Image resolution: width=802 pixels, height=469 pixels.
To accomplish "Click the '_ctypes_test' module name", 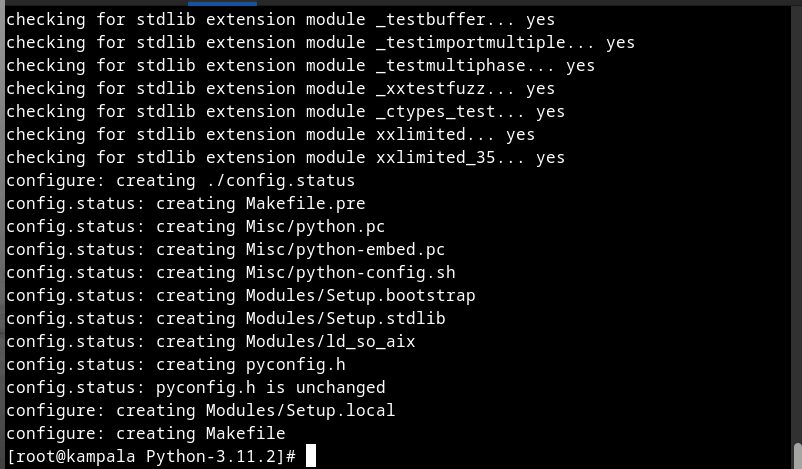I will 435,111.
